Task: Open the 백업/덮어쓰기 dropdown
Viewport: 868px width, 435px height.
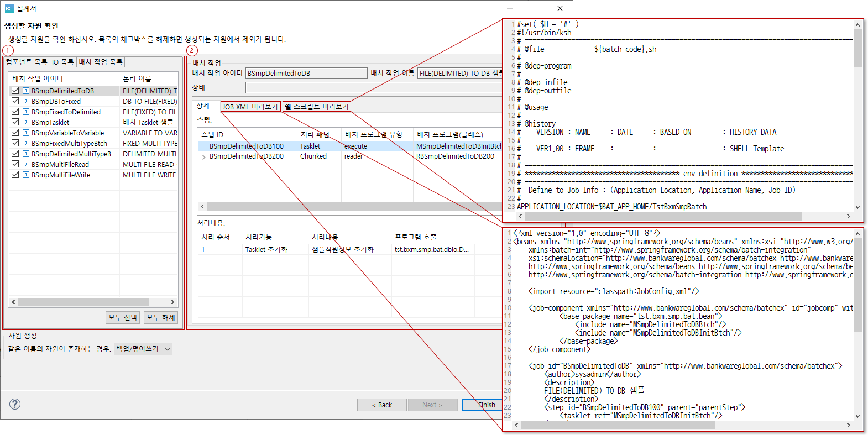Action: [x=143, y=349]
